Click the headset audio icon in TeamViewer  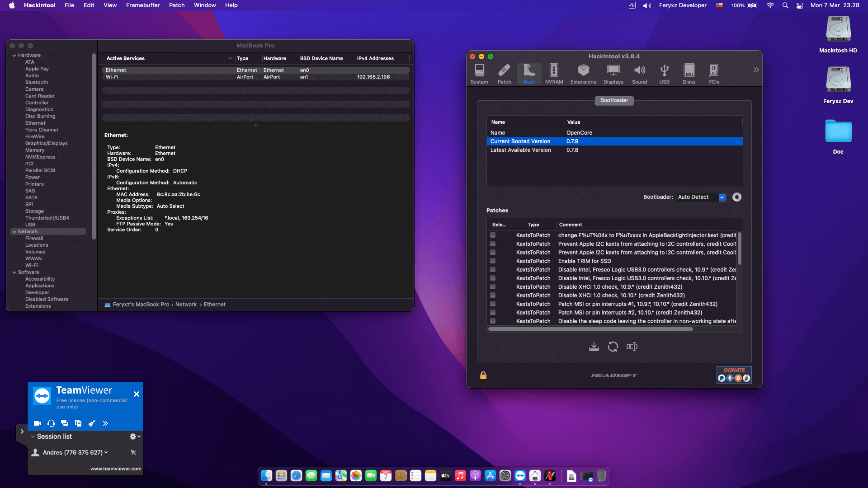click(51, 423)
